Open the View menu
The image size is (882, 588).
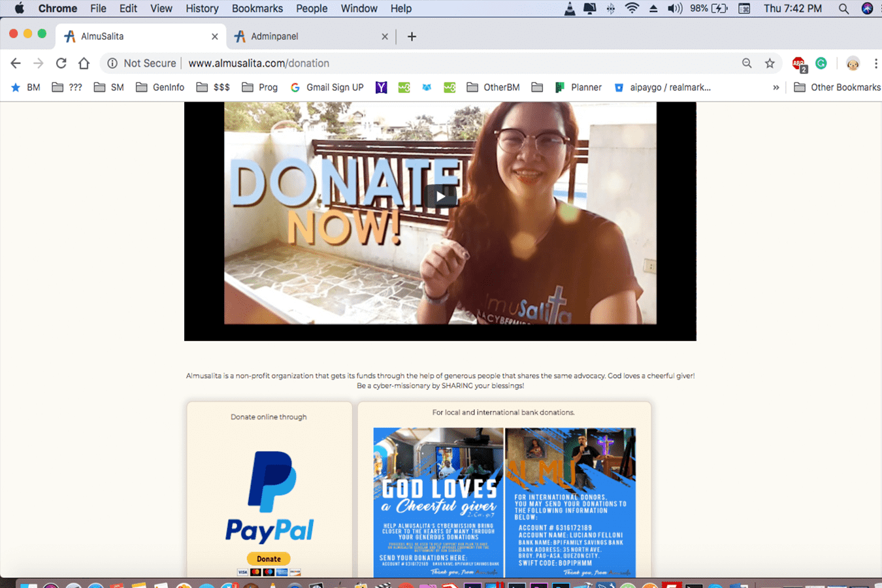click(161, 8)
